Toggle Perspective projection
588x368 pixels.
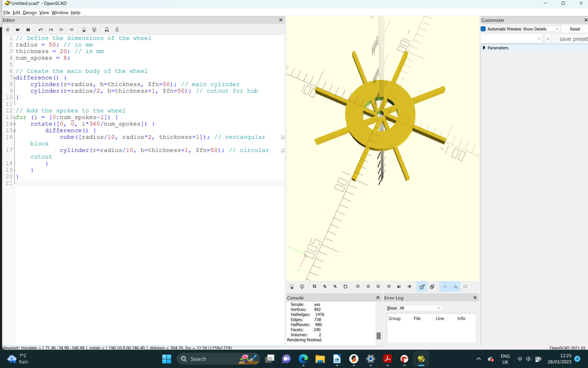422,287
